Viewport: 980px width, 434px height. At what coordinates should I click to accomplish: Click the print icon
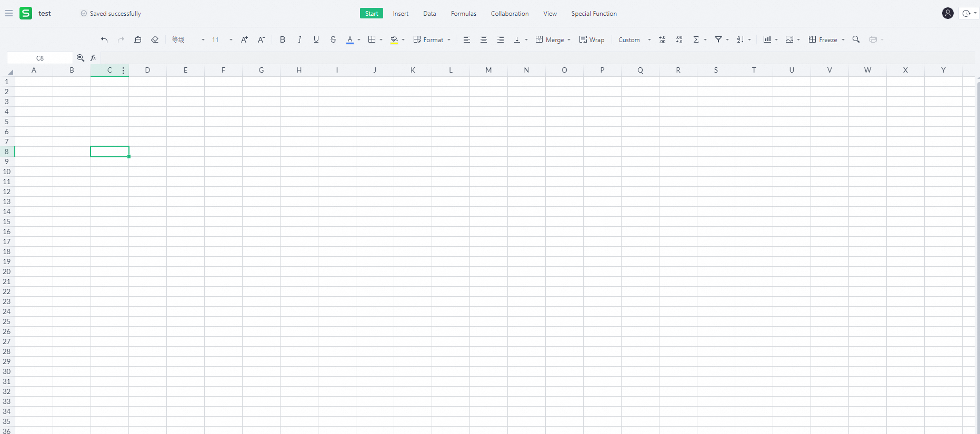coord(873,39)
